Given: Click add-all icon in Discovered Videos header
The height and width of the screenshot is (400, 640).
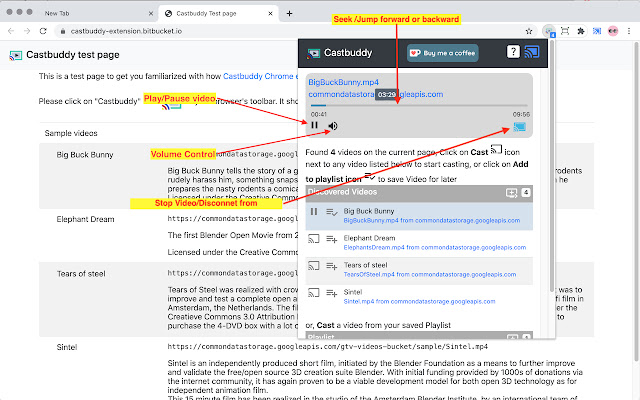Looking at the screenshot, I should click(511, 193).
